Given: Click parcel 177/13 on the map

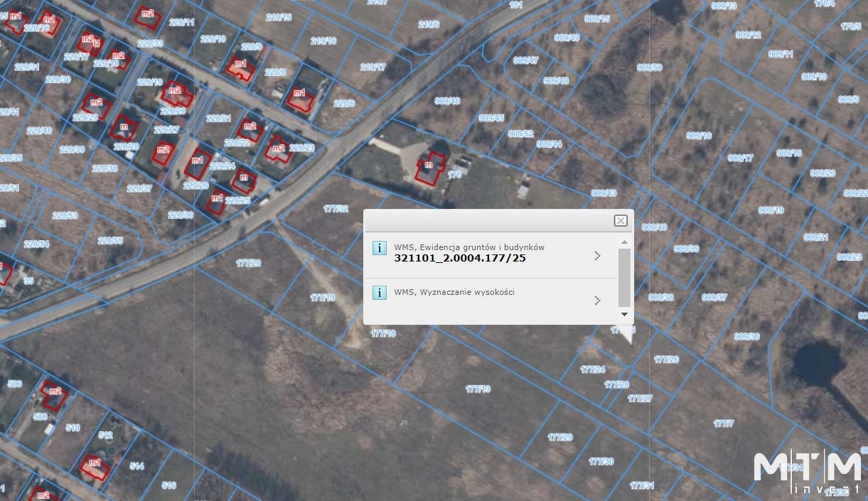Looking at the screenshot, I should click(478, 389).
